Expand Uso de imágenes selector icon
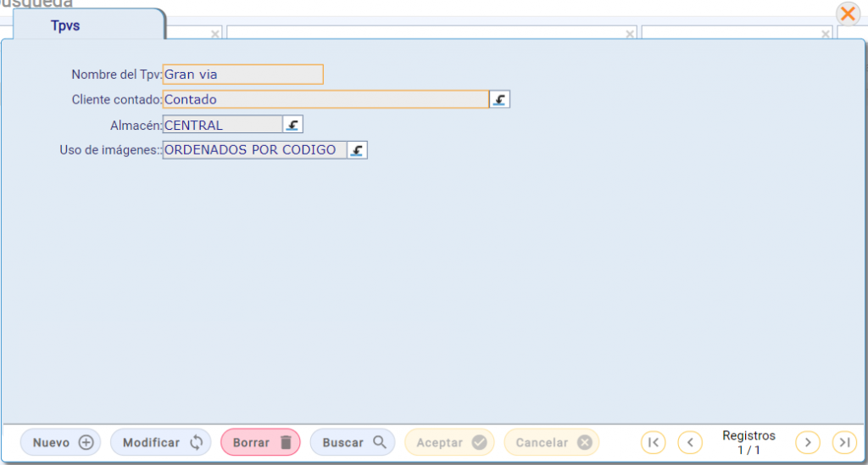 [x=358, y=149]
